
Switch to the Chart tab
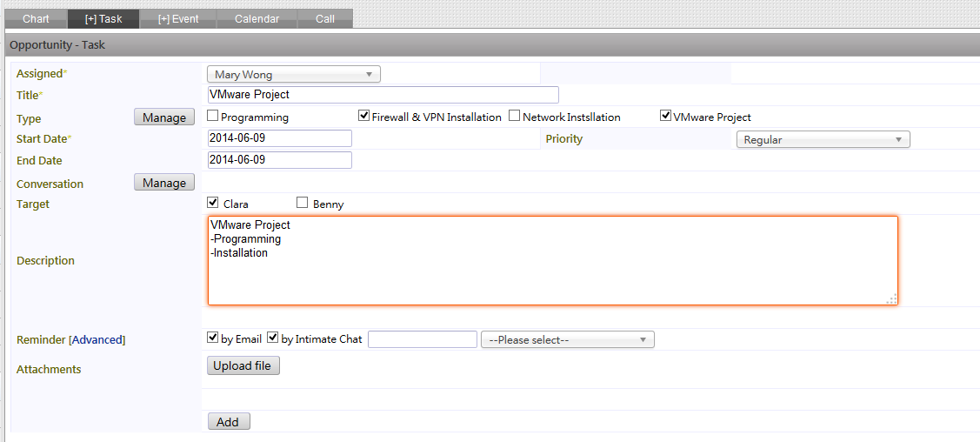click(36, 19)
